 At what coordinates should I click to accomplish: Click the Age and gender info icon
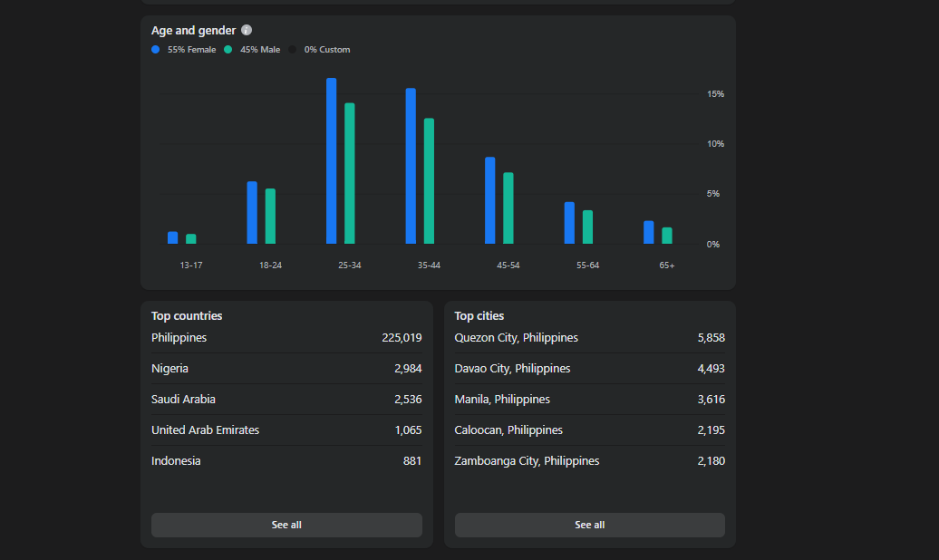point(247,30)
